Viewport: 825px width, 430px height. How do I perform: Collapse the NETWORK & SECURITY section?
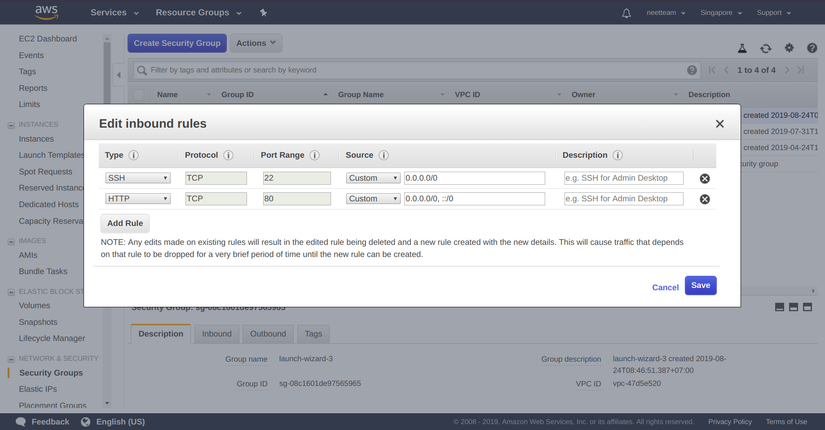point(11,359)
